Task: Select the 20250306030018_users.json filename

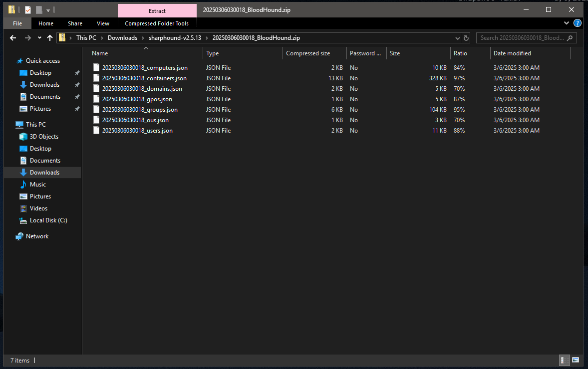Action: (137, 131)
